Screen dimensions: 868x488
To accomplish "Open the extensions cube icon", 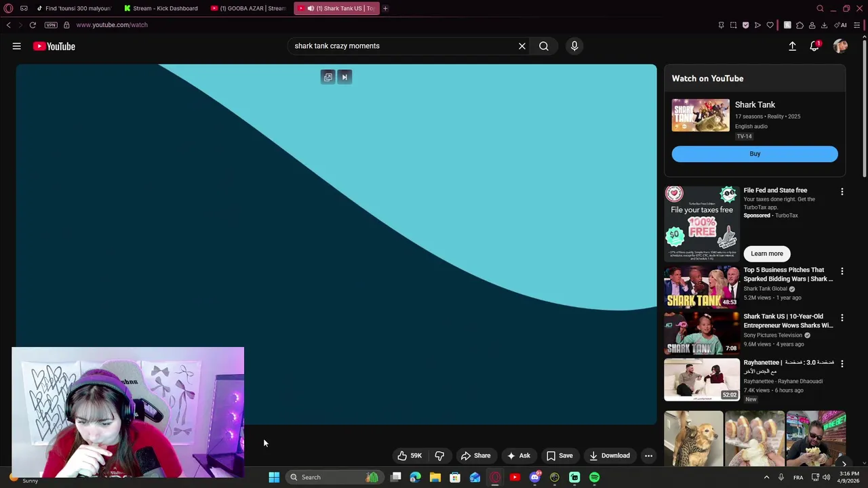I will 800,25.
